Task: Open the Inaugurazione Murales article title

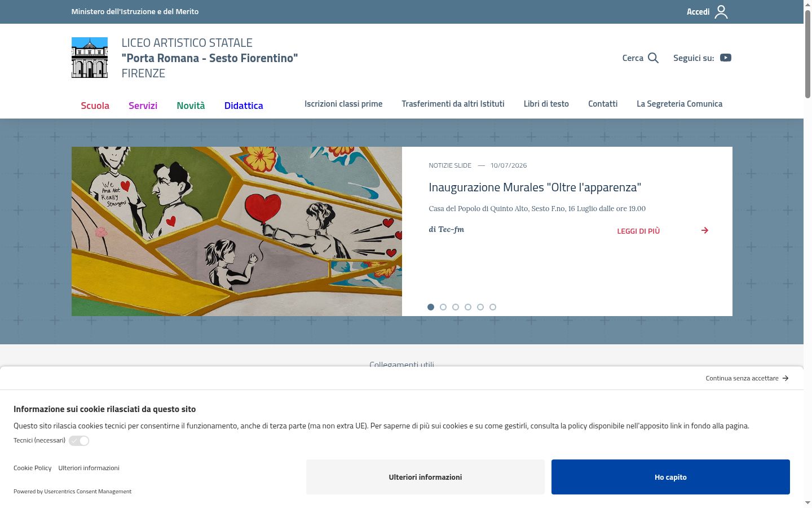Action: pyautogui.click(x=535, y=187)
